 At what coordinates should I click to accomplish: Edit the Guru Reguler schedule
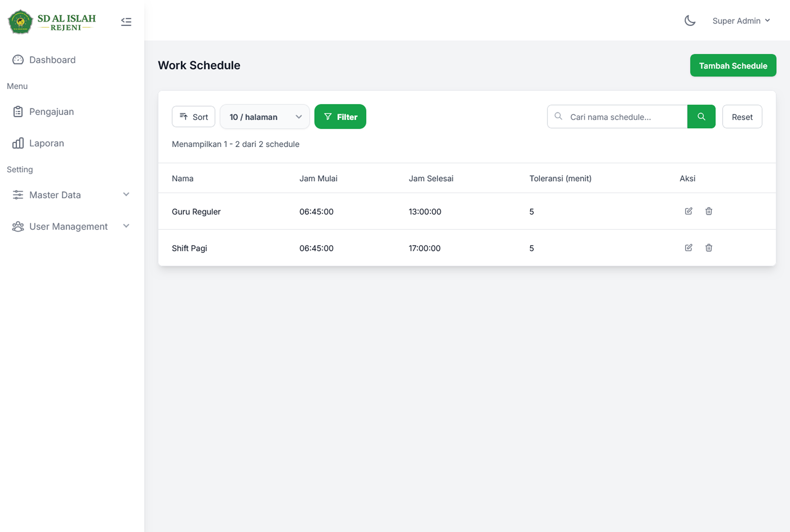coord(688,211)
